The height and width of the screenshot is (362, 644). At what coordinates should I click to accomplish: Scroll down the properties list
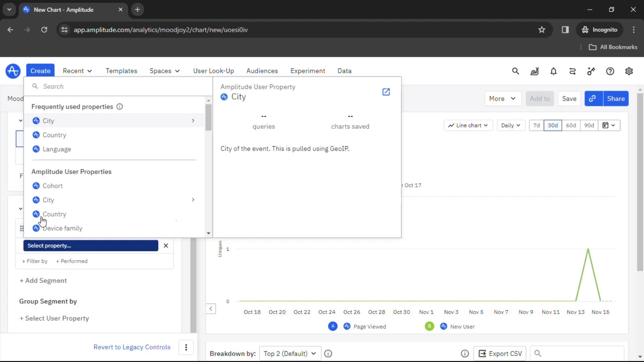[x=208, y=233]
